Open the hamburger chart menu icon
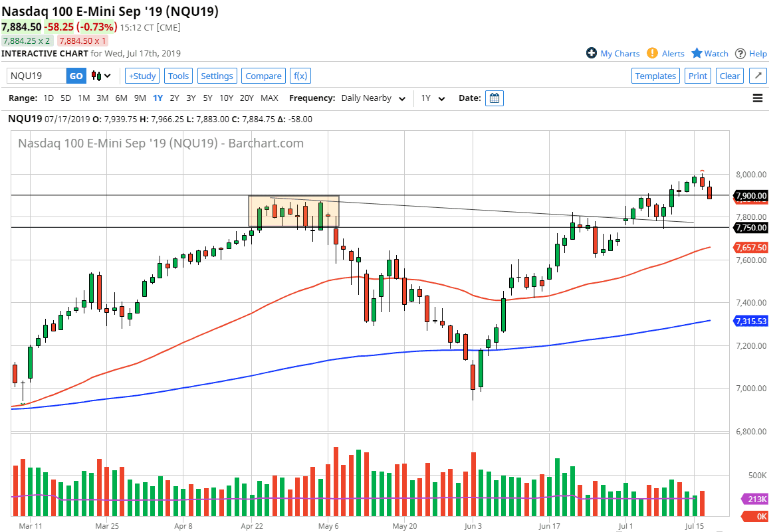781x532 pixels. [758, 98]
